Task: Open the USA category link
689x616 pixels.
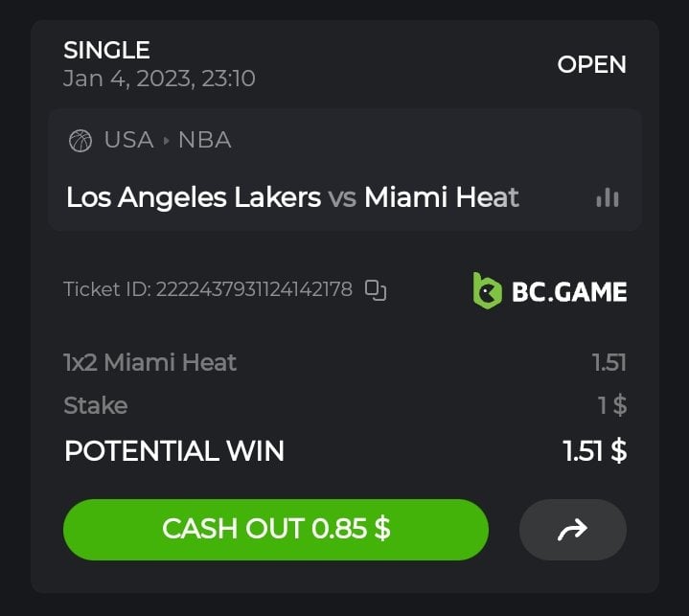Action: [128, 140]
